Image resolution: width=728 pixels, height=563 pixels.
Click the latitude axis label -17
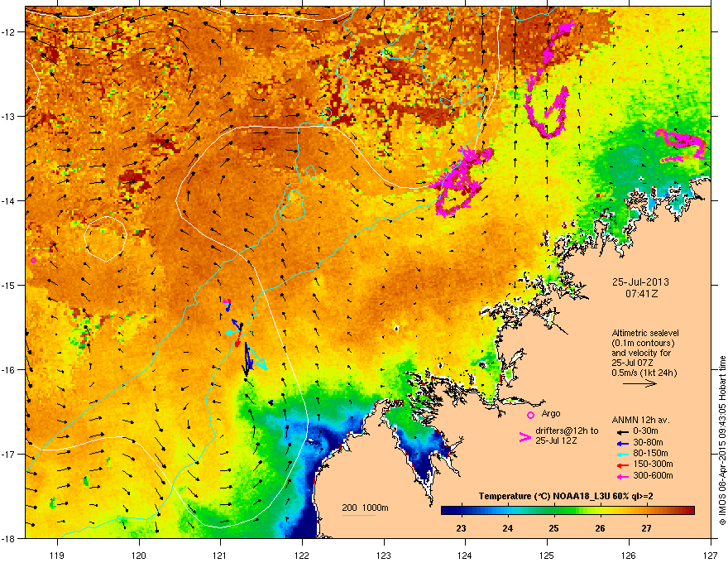[8, 454]
